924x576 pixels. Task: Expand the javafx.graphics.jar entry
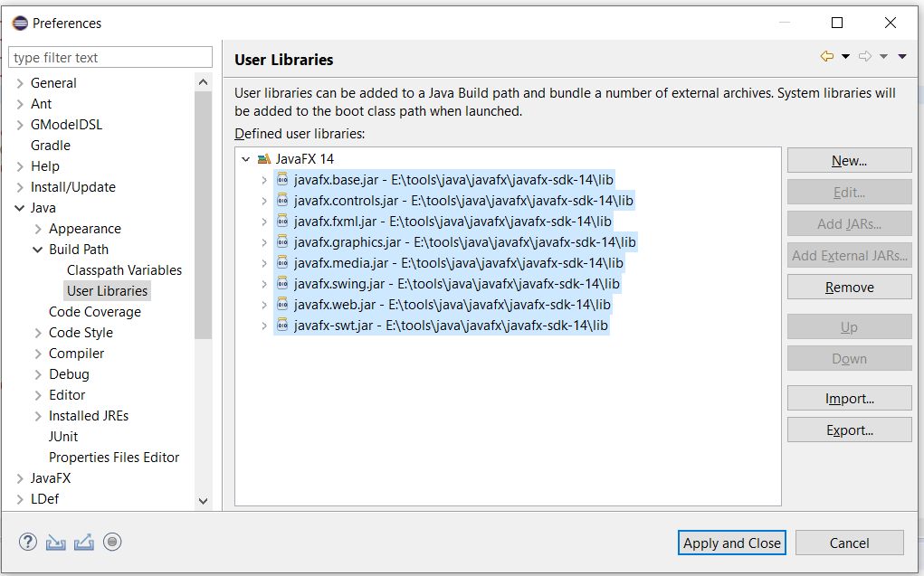click(264, 242)
